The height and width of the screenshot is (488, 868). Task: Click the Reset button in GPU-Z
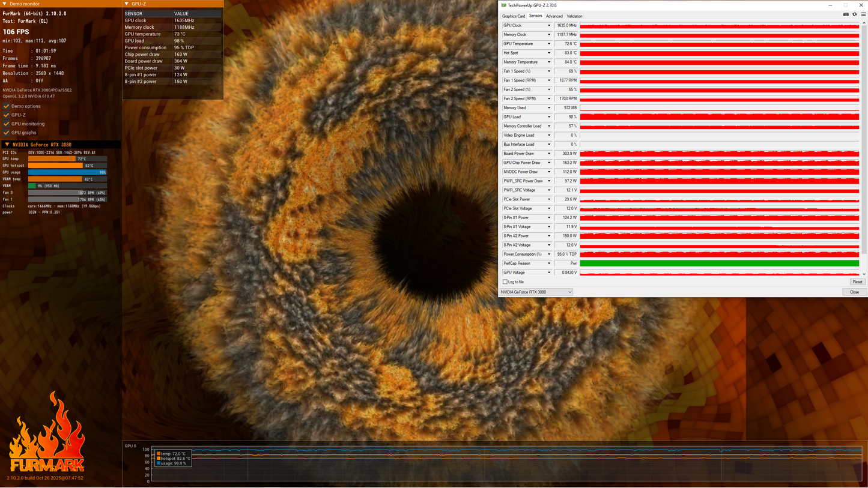coord(857,282)
